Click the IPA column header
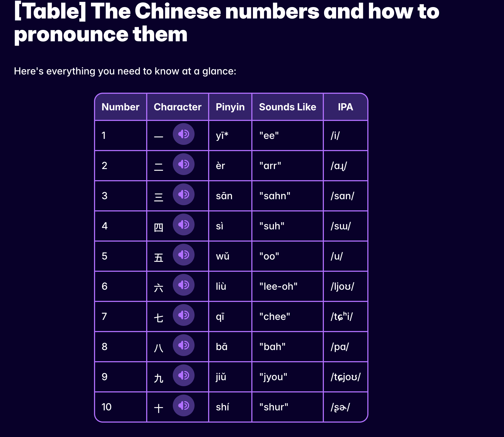 (x=345, y=107)
